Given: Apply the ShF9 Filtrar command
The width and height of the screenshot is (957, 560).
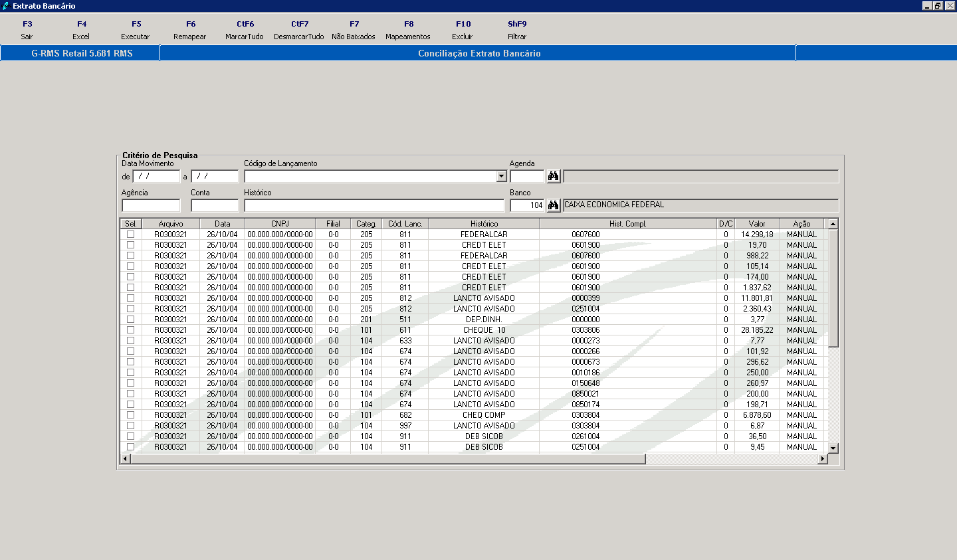Looking at the screenshot, I should point(517,31).
